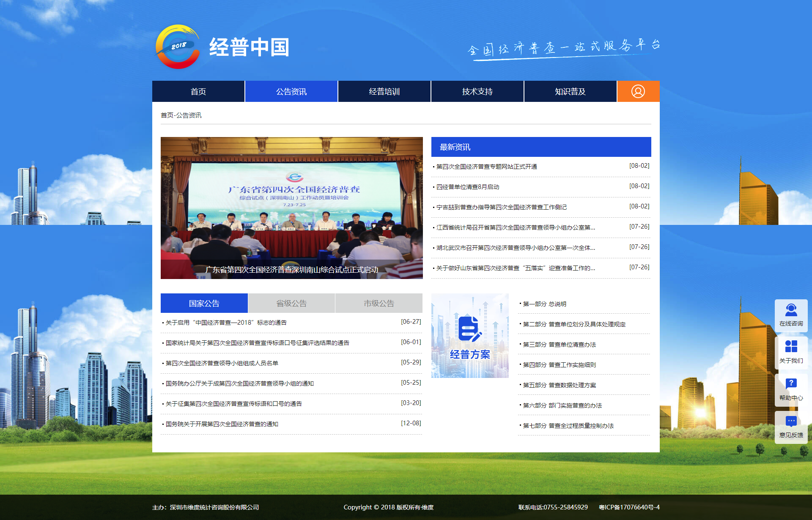Open the 四经普单位清查8月启动 news link

point(468,187)
